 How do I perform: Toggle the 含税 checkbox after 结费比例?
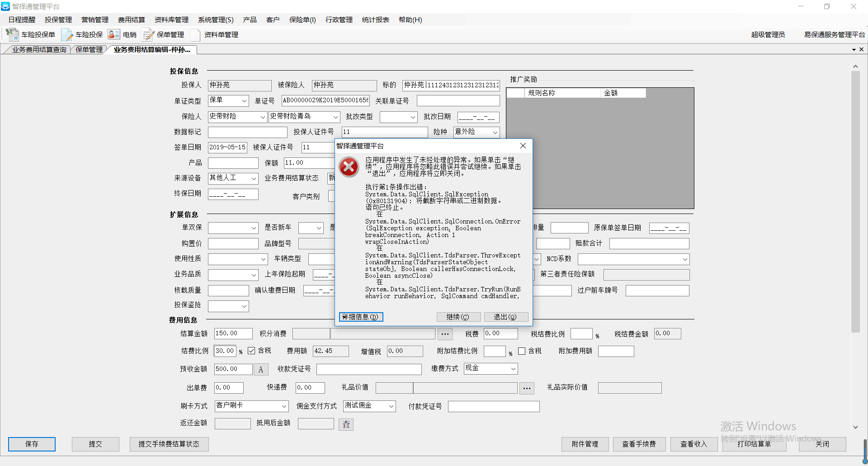tap(251, 351)
